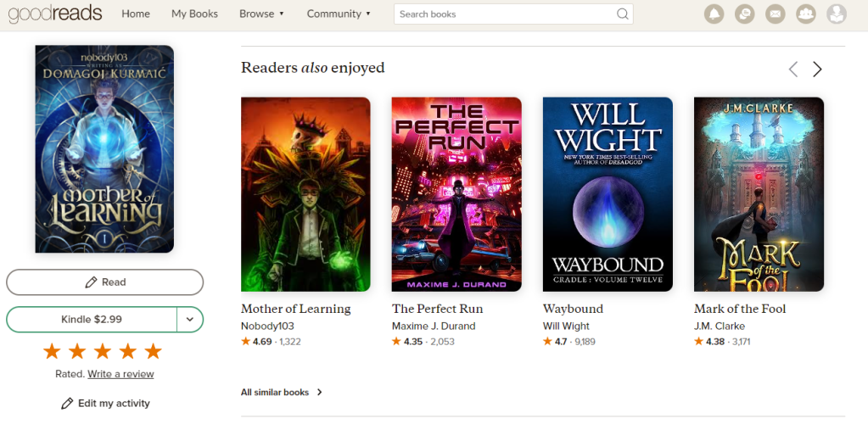Expand the Kindle buy options dropdown
Image resolution: width=868 pixels, height=424 pixels.
190,320
